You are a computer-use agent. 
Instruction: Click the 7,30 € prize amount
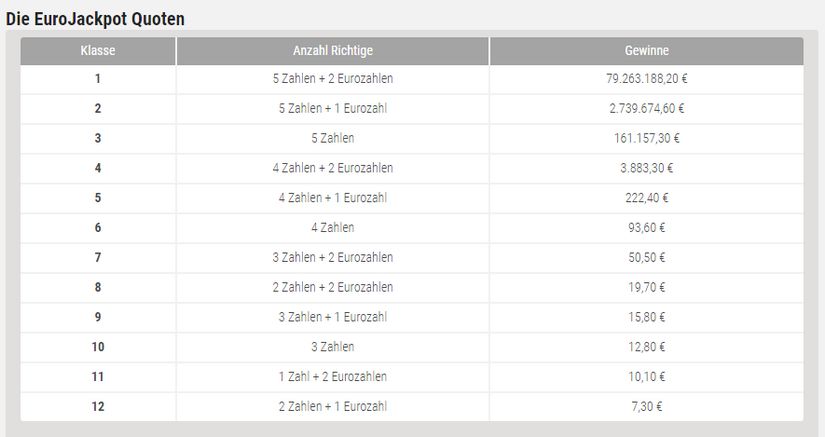(x=647, y=406)
